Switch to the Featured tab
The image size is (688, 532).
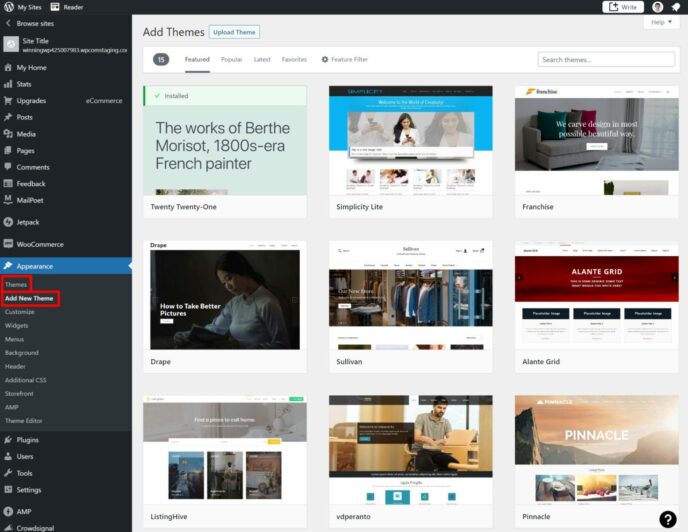click(x=197, y=59)
